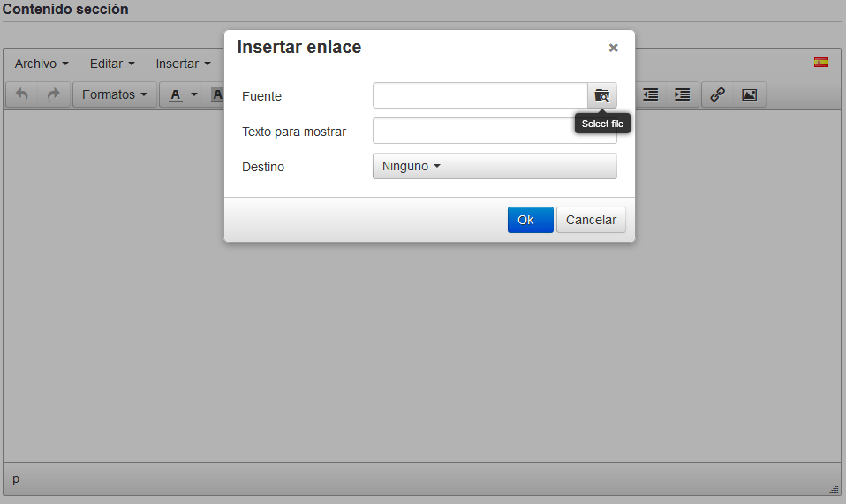The height and width of the screenshot is (504, 846).
Task: Click the redo arrow icon
Action: point(53,94)
